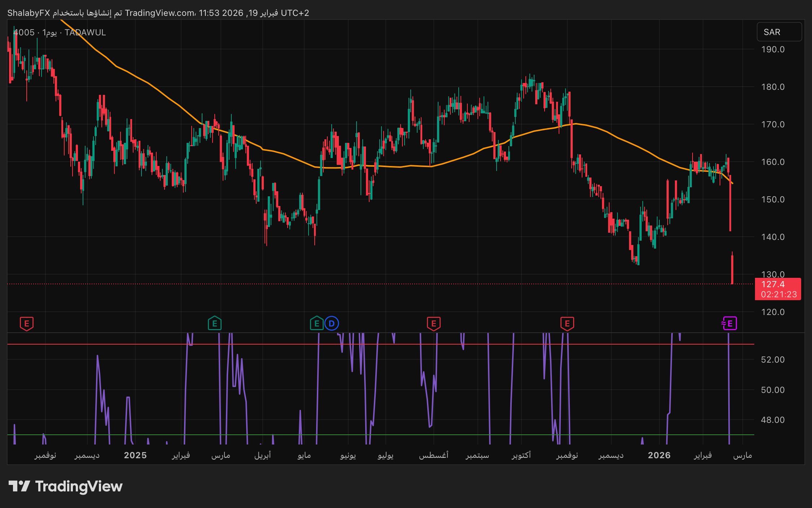The height and width of the screenshot is (508, 812).
Task: Click the TradingView logo at bottom left
Action: click(x=65, y=486)
